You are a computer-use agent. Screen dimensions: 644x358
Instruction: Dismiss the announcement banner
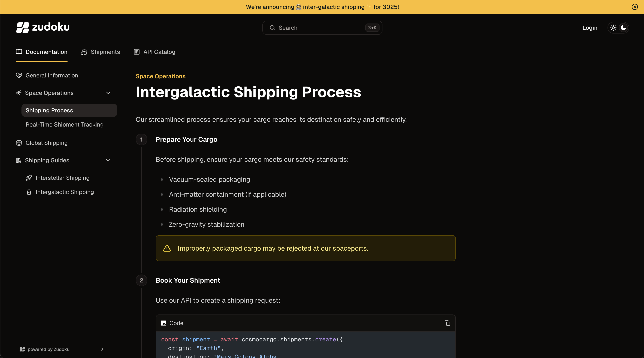point(634,7)
